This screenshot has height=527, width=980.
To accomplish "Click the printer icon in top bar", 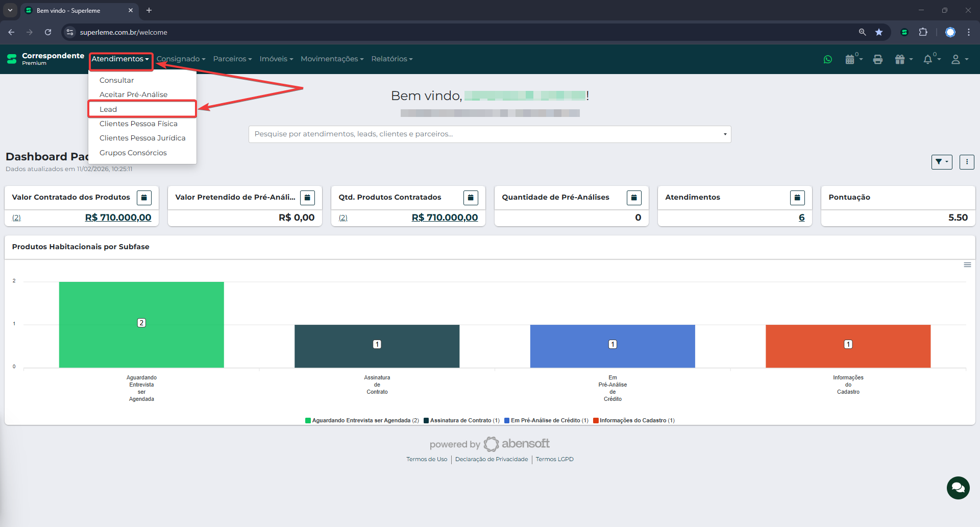I will tap(877, 59).
